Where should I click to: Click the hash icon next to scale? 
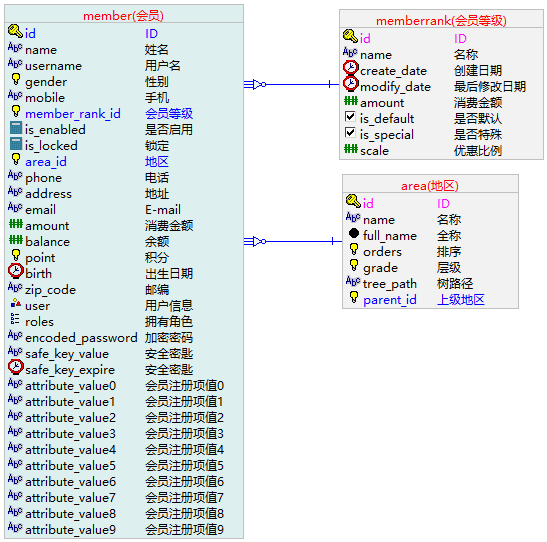coord(351,149)
